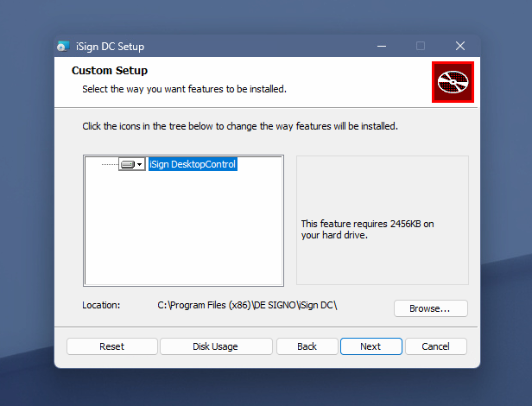532x406 pixels.
Task: Click the Custom Setup heading
Action: coord(110,70)
